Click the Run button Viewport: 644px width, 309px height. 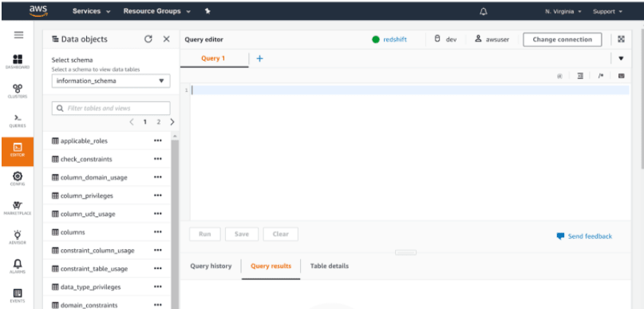click(205, 234)
